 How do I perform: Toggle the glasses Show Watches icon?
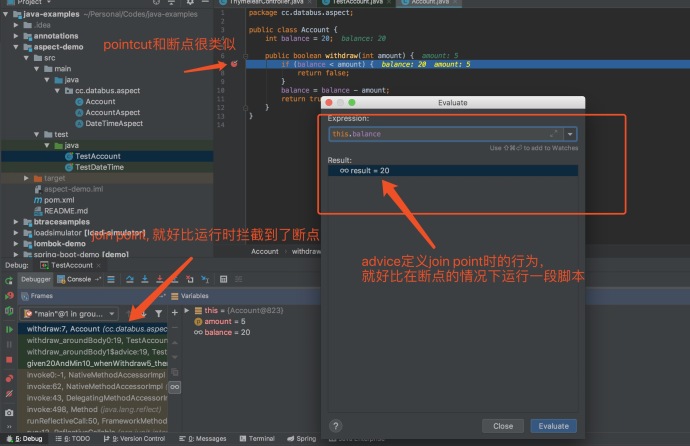tap(175, 387)
